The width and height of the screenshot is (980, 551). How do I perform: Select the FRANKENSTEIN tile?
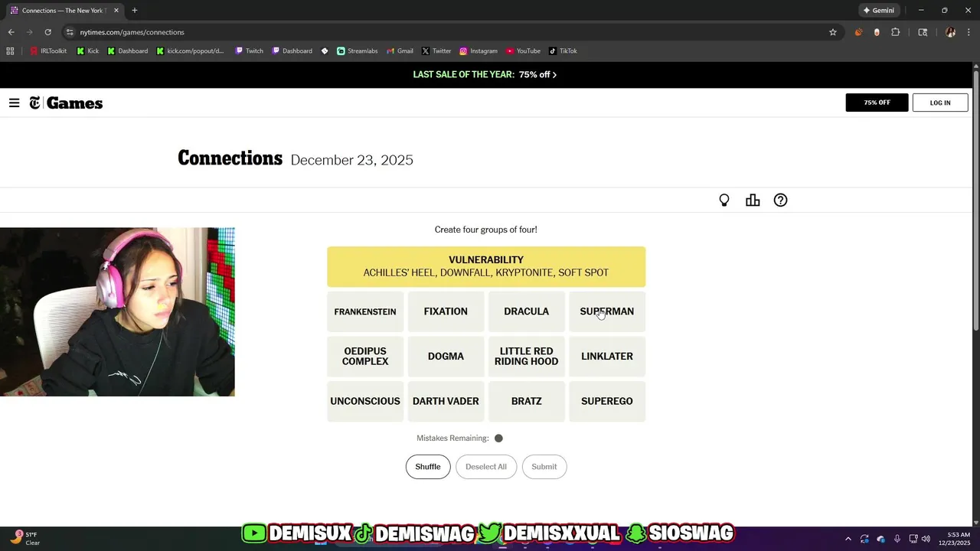(x=365, y=311)
